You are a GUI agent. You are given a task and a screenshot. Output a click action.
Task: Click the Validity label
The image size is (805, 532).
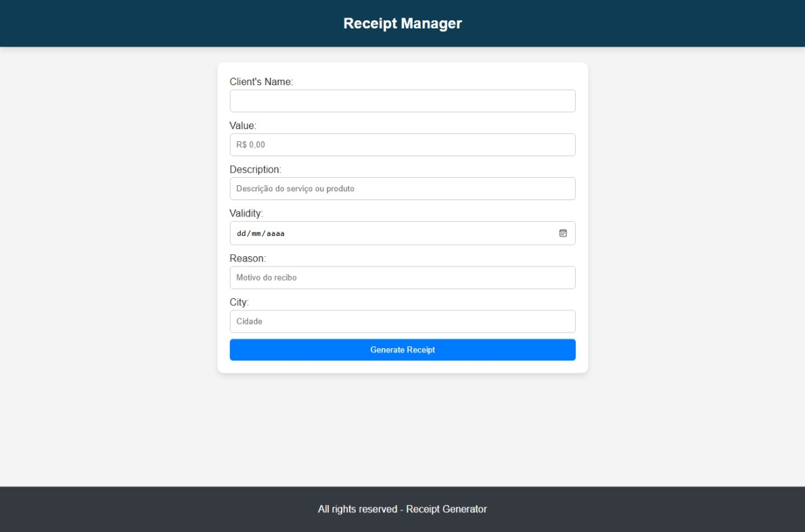coord(246,213)
